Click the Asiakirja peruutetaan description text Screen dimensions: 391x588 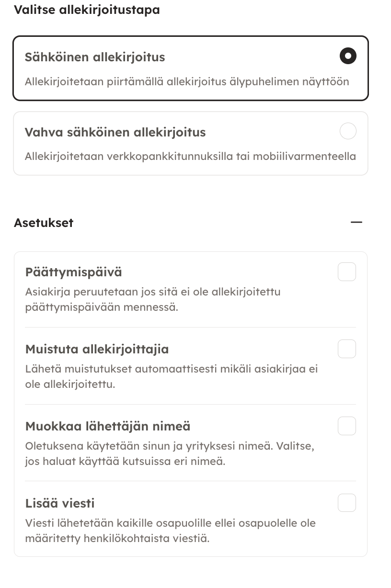click(x=152, y=299)
